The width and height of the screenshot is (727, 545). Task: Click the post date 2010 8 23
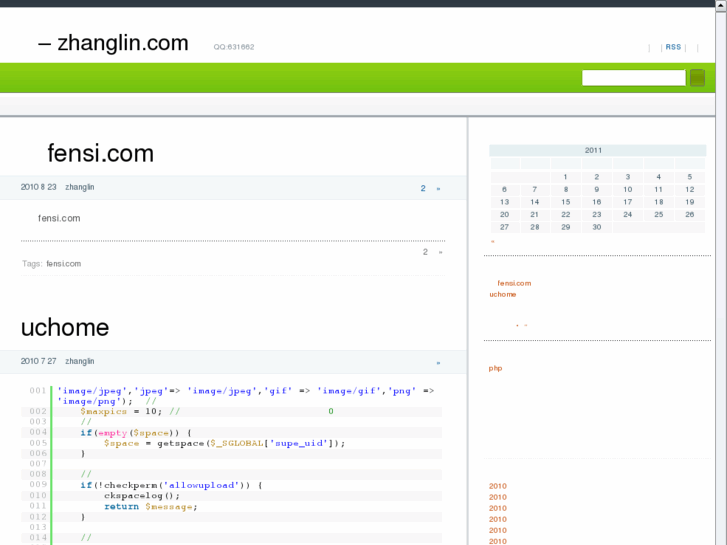(x=38, y=187)
